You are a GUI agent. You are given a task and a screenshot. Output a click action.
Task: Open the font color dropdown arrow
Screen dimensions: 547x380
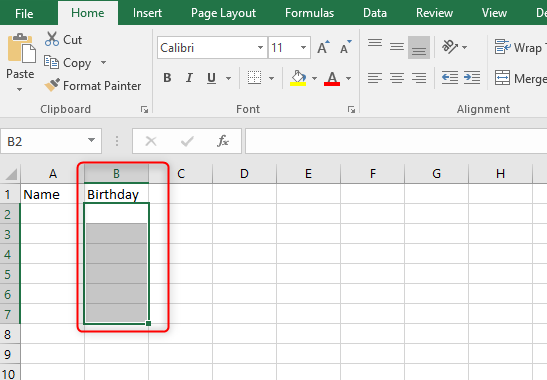(349, 78)
